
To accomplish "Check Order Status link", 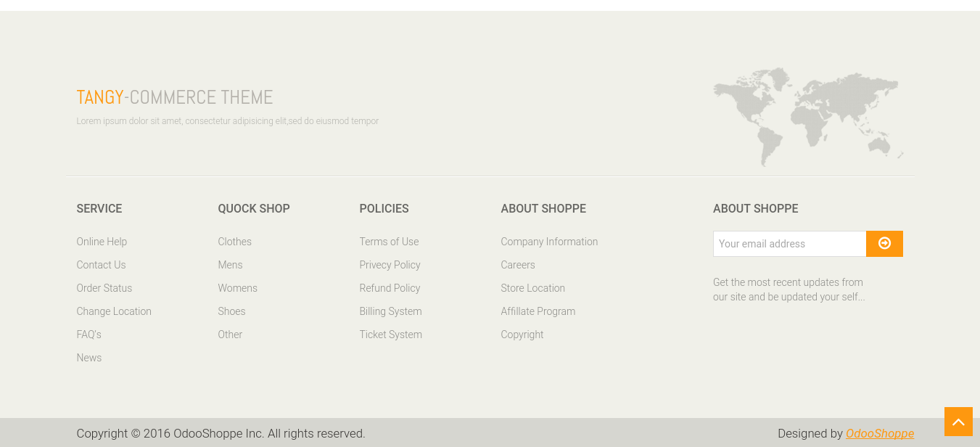I will pos(104,288).
